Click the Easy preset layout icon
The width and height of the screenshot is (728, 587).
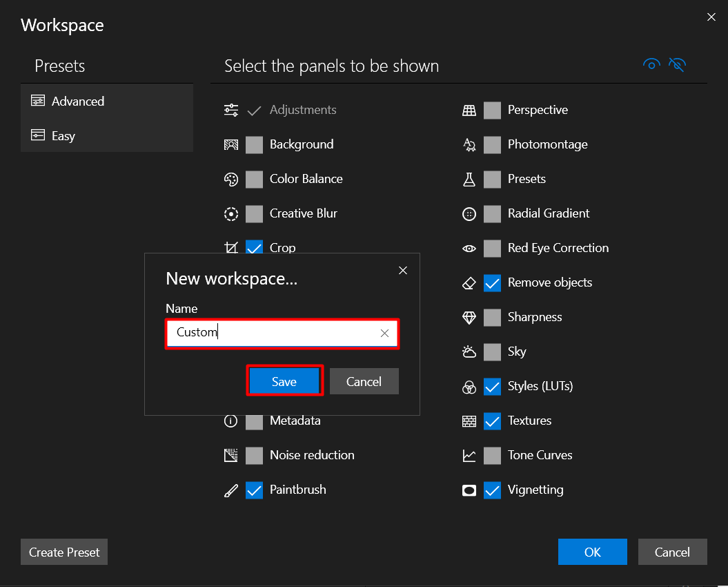pos(37,135)
